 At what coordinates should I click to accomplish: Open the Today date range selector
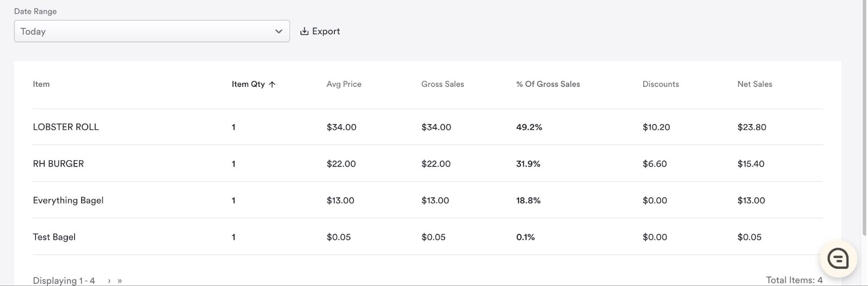(x=152, y=31)
